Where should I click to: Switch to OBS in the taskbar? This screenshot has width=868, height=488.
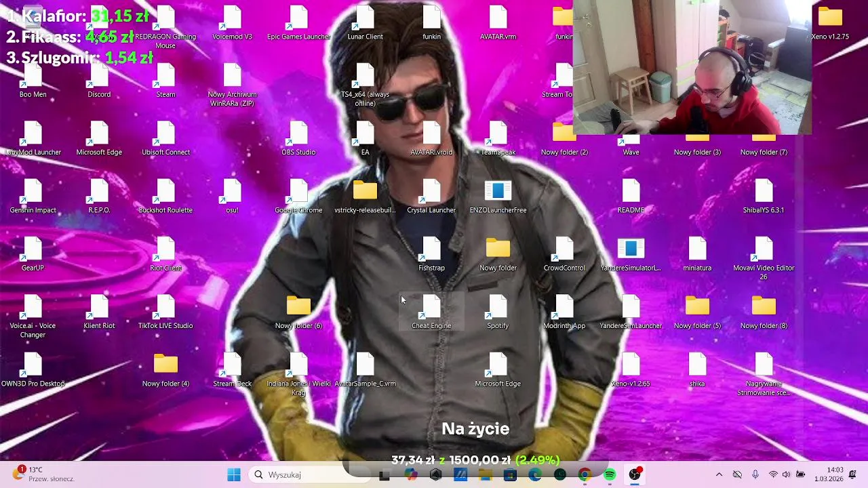635,474
